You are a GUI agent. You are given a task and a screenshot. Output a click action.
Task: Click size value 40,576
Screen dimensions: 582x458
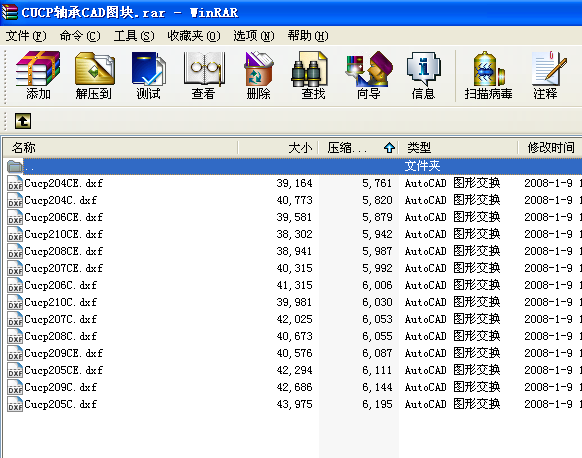pos(294,353)
